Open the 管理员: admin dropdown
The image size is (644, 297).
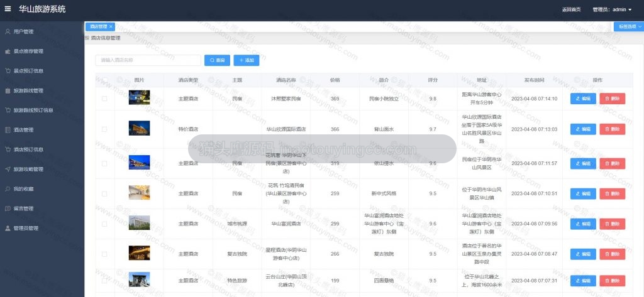pos(612,9)
